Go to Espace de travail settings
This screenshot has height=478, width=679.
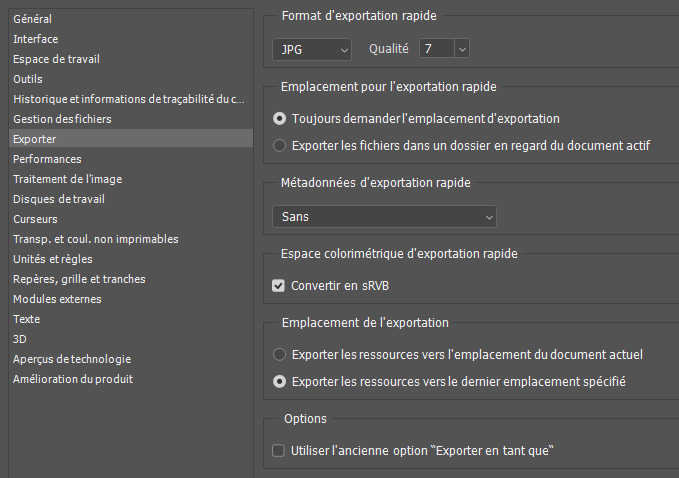click(x=56, y=59)
